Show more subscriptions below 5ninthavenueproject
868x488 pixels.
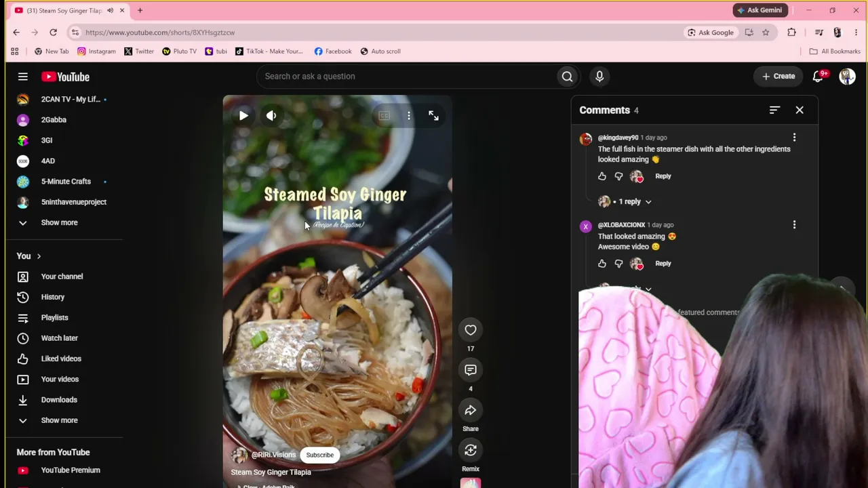click(60, 222)
